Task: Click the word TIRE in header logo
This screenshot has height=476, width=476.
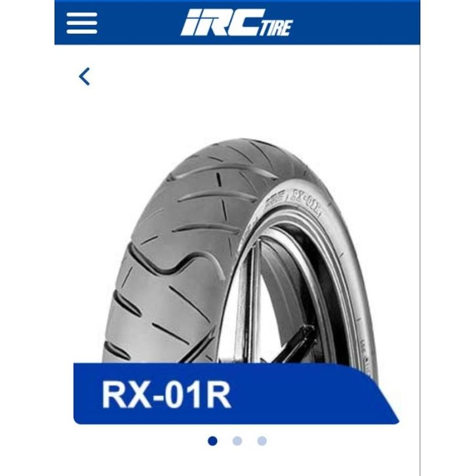Action: 275,28
